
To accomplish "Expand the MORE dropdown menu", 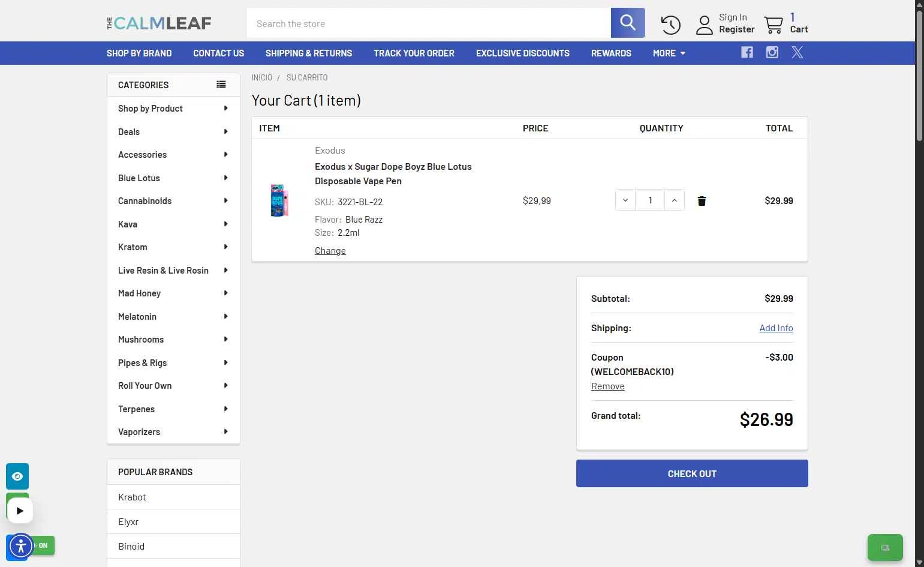I will 669,53.
